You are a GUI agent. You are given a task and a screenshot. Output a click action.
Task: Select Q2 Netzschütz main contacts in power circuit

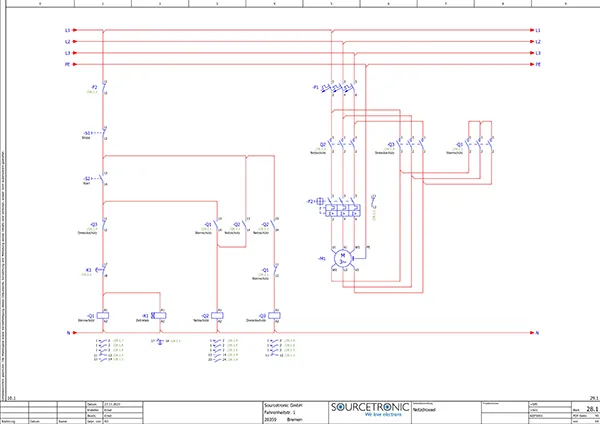(x=342, y=145)
